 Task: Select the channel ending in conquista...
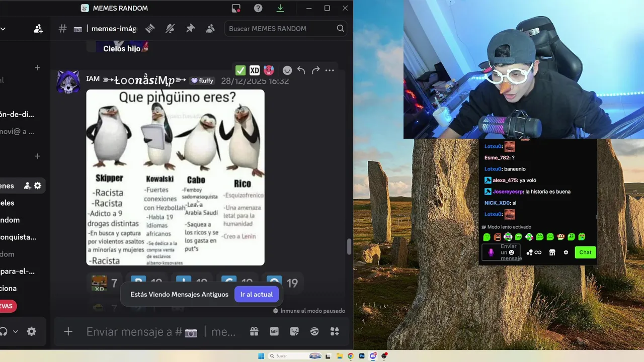18,237
